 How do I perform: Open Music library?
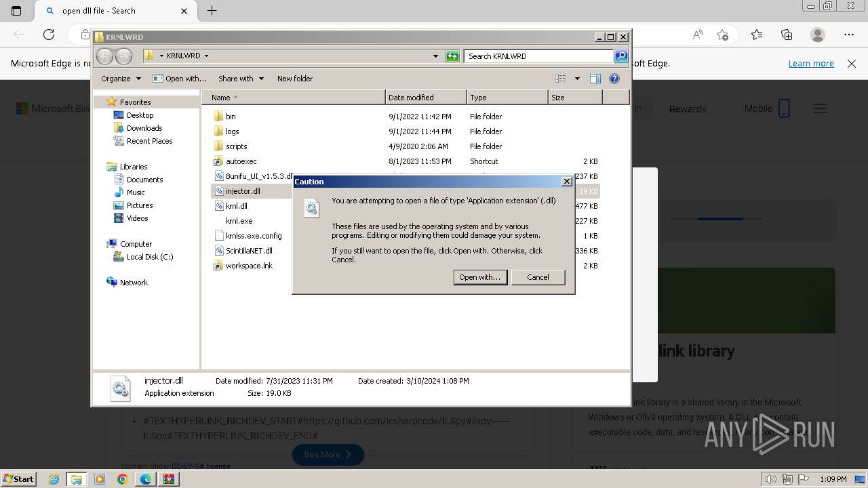[x=136, y=192]
